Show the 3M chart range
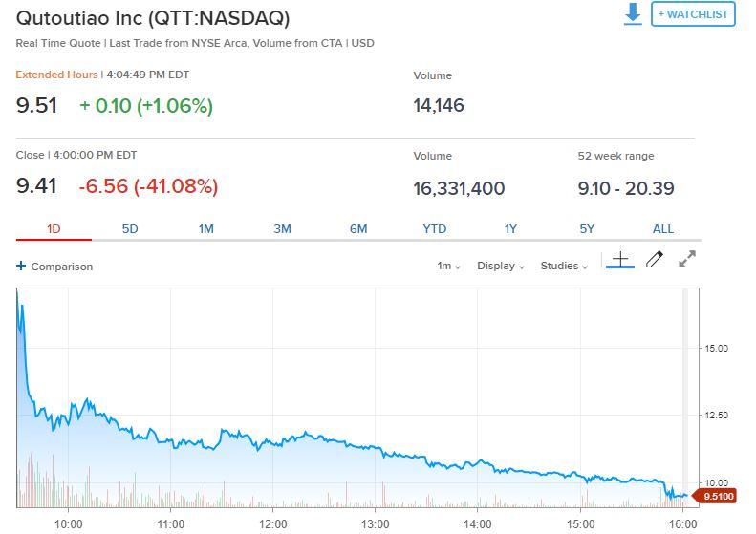The image size is (756, 534). [x=282, y=228]
